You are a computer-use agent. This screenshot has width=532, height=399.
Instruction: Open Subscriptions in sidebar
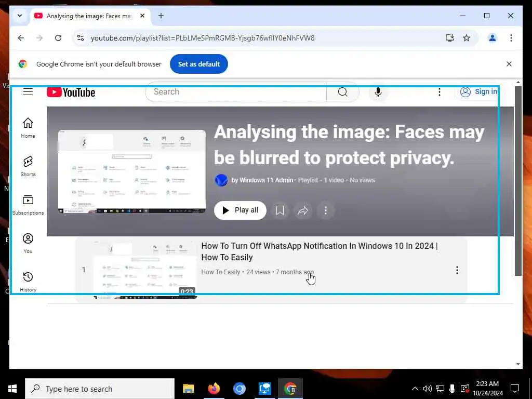28,205
